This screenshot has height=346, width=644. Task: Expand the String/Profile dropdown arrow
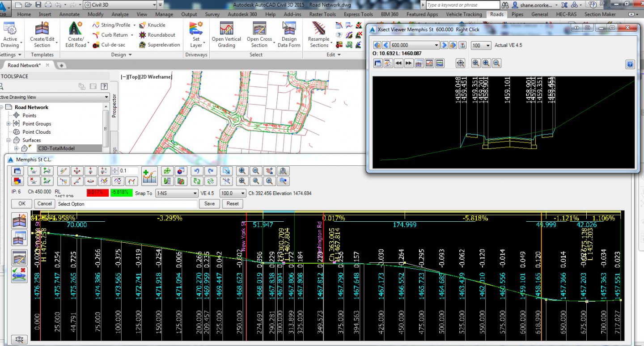tap(135, 25)
